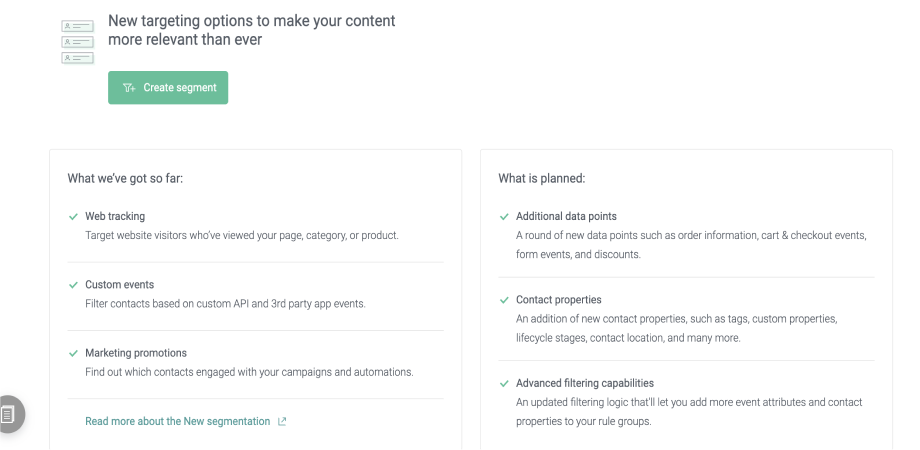Click the Contact properties heading
Image resolution: width=920 pixels, height=450 pixels.
[x=558, y=300]
